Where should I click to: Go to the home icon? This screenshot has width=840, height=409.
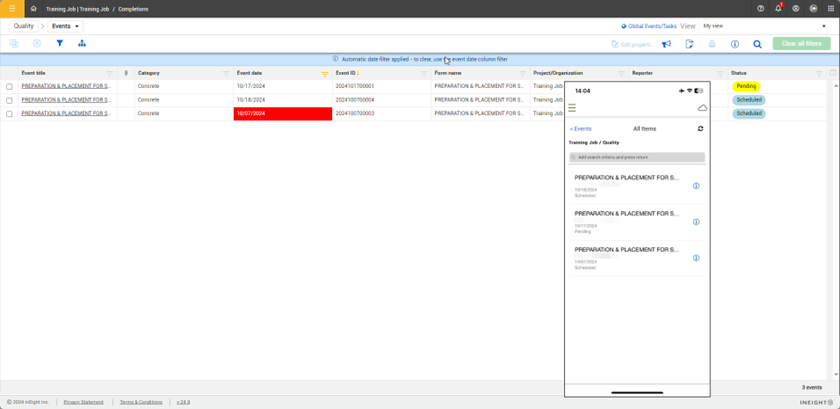click(x=33, y=8)
